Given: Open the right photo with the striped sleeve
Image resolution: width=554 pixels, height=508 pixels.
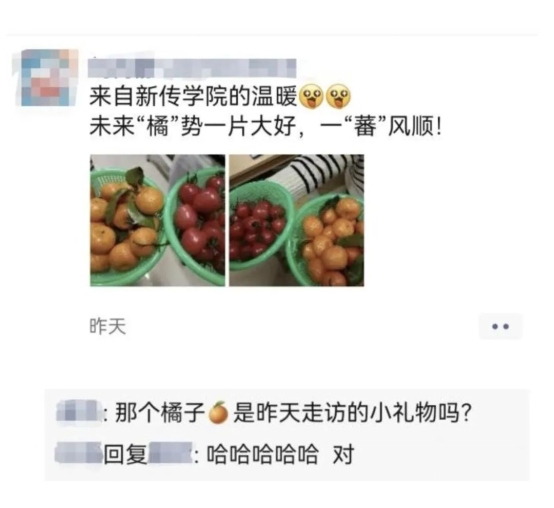Looking at the screenshot, I should tap(297, 220).
